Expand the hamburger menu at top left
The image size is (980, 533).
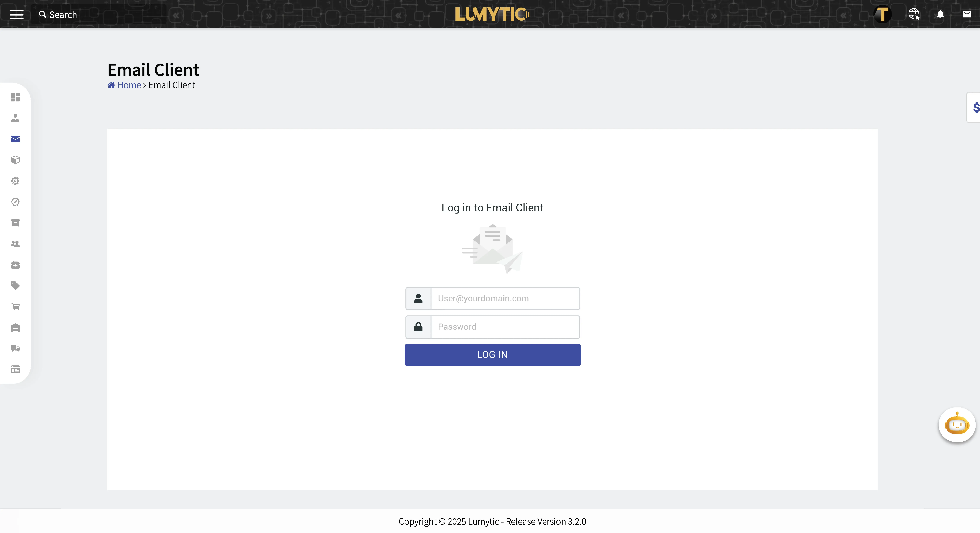(16, 14)
